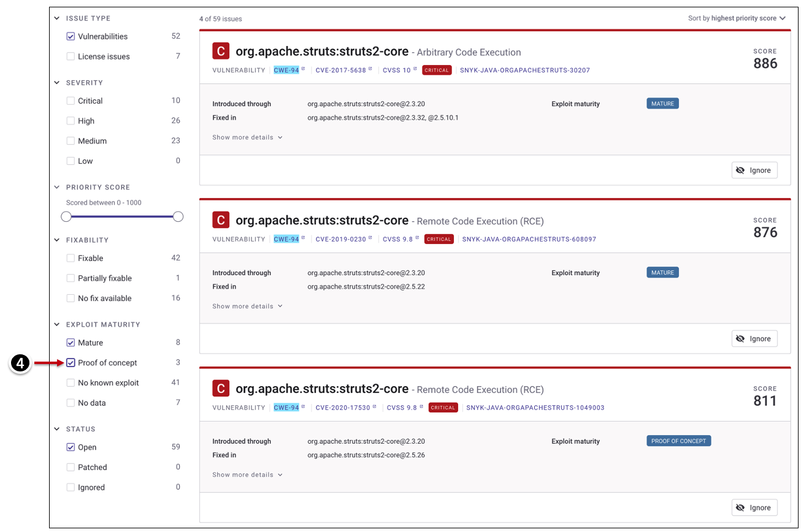Screen dimensions: 801x532
Task: Click the 811 priority score value
Action: click(x=765, y=401)
